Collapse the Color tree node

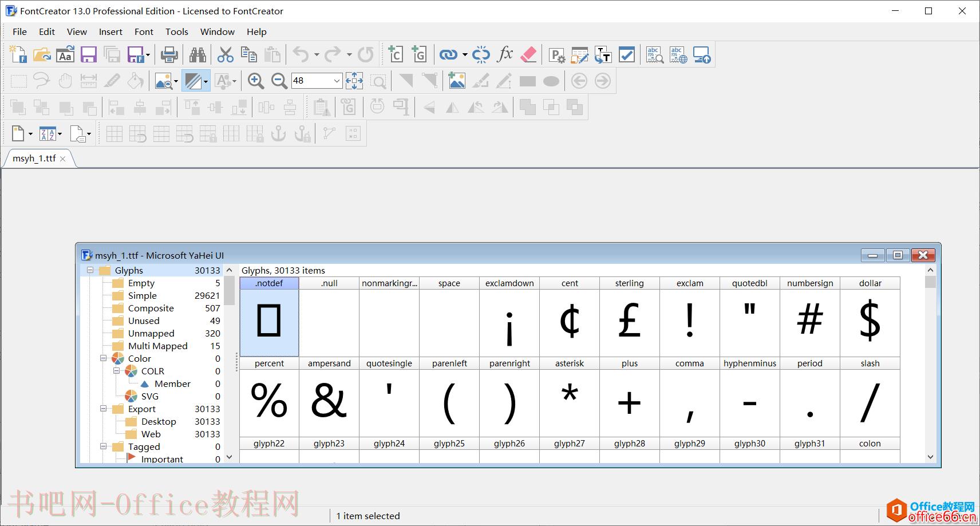click(104, 358)
